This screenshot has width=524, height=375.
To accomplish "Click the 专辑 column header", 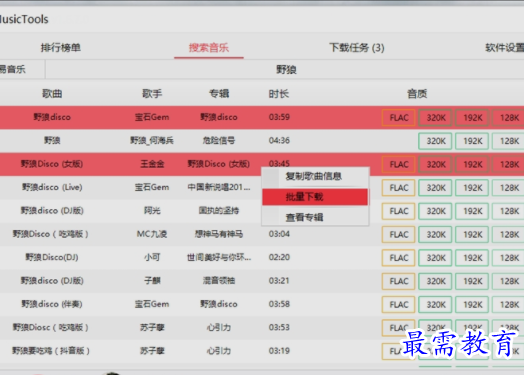I will (219, 94).
